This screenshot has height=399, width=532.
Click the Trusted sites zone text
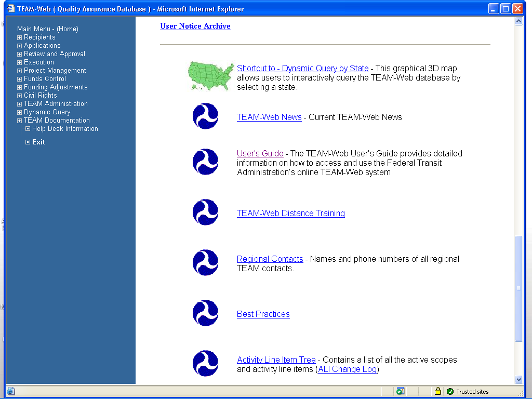[472, 392]
